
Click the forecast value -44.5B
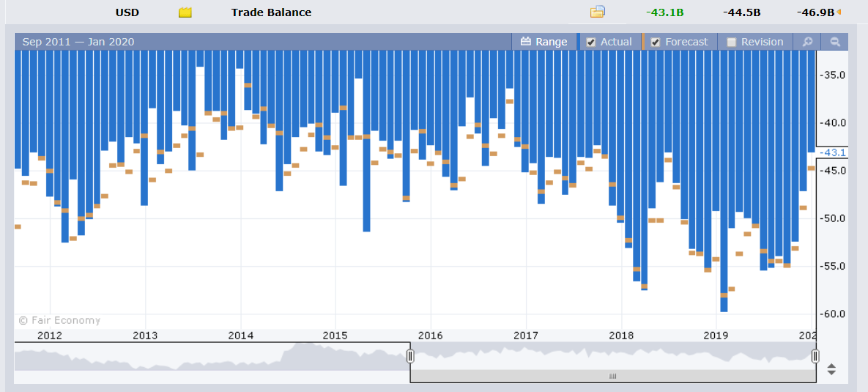point(742,12)
